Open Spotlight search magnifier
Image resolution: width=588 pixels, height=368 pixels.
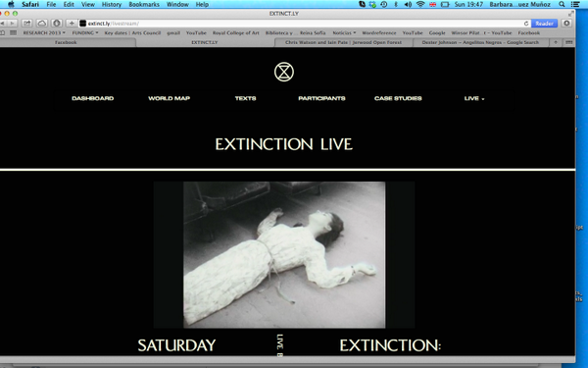(x=562, y=4)
